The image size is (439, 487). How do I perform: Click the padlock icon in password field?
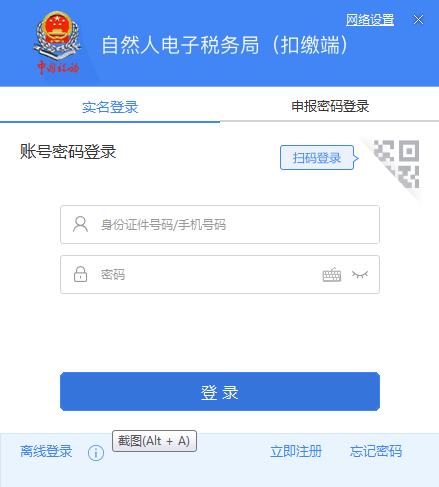coord(80,274)
